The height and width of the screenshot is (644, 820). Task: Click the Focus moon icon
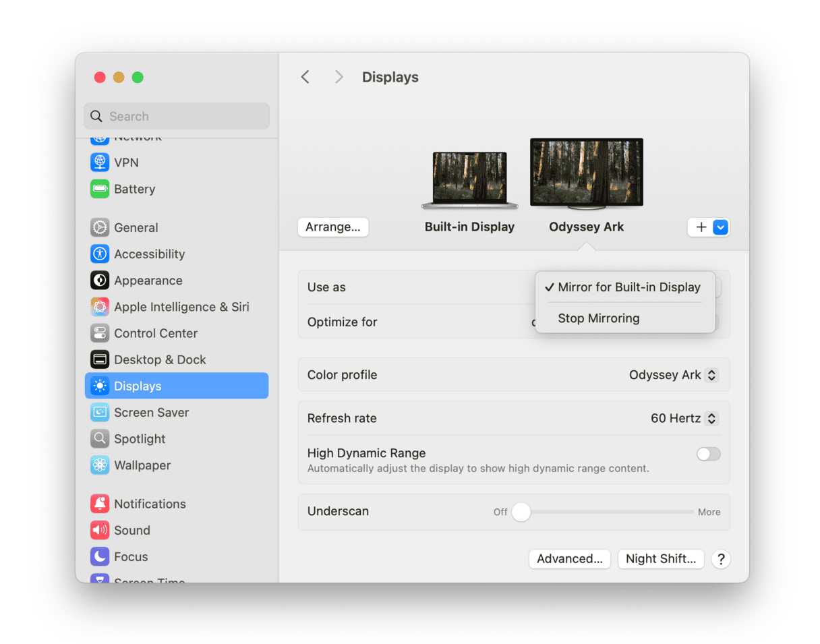tap(100, 556)
